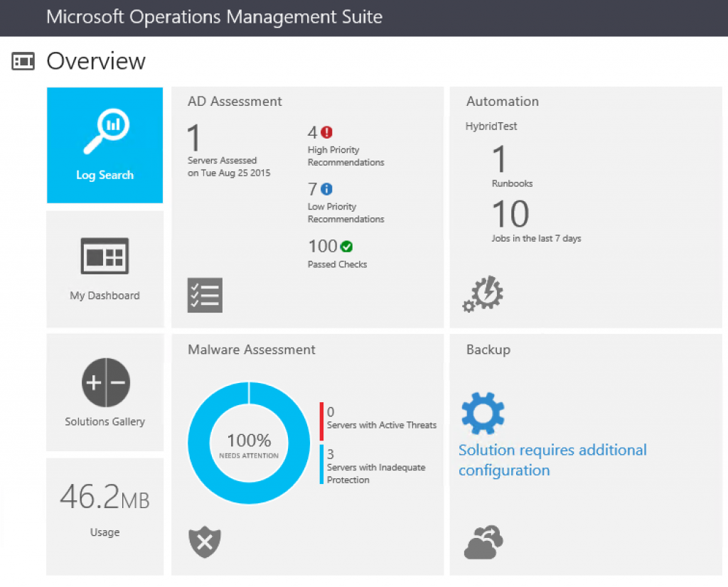Image resolution: width=728 pixels, height=587 pixels.
Task: Open the Solutions Gallery label
Action: point(105,421)
